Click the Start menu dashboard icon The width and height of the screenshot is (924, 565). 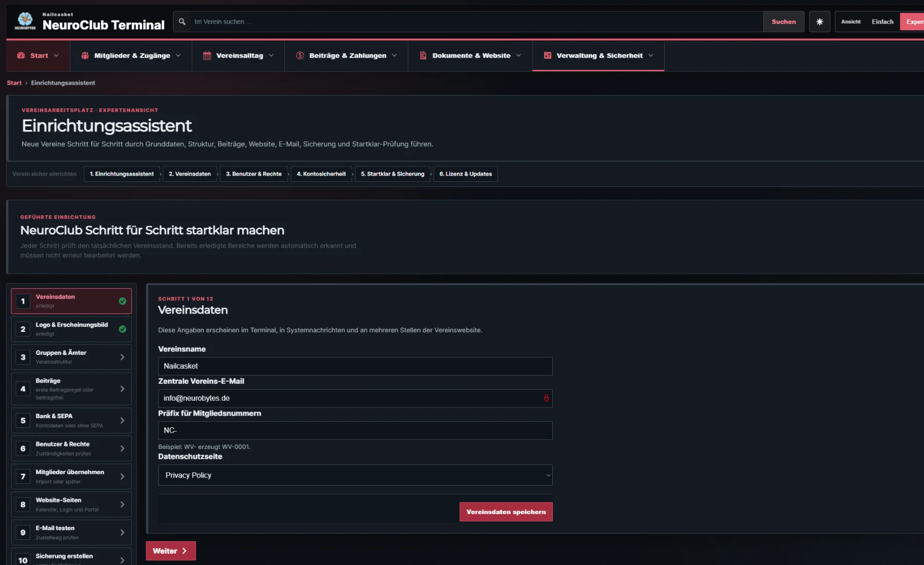pyautogui.click(x=21, y=55)
